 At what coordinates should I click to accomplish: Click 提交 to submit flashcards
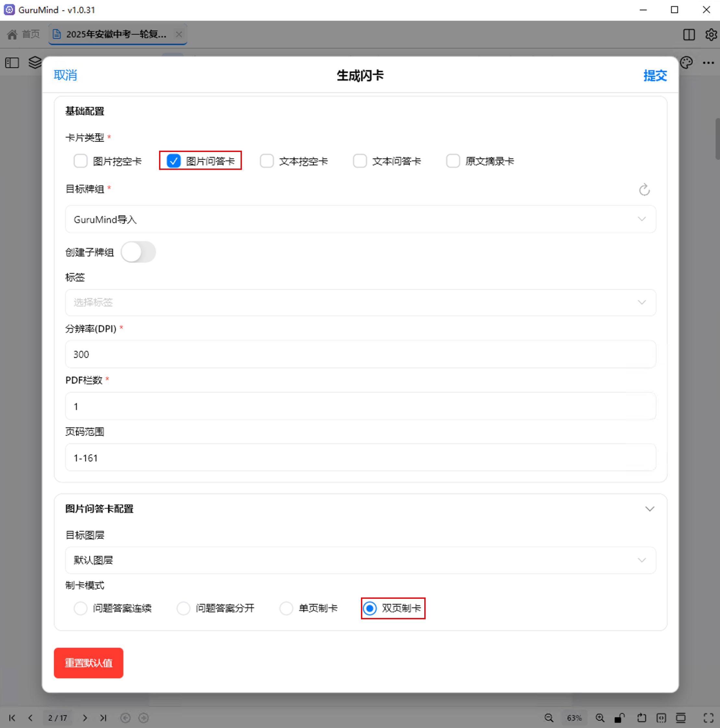(655, 75)
